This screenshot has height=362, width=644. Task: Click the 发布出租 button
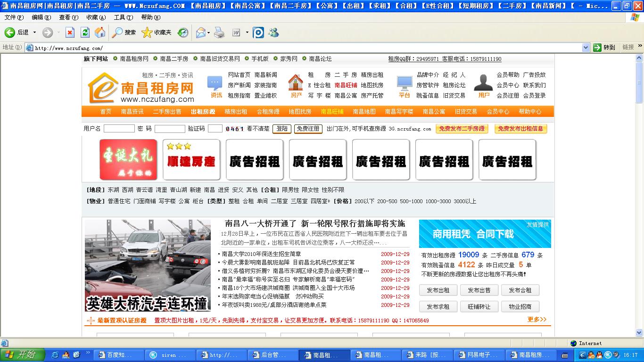coord(438,290)
